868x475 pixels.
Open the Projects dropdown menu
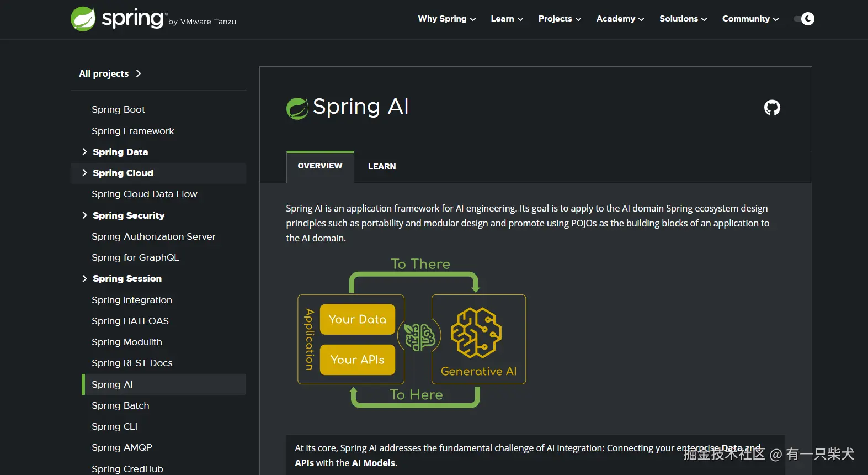tap(560, 19)
